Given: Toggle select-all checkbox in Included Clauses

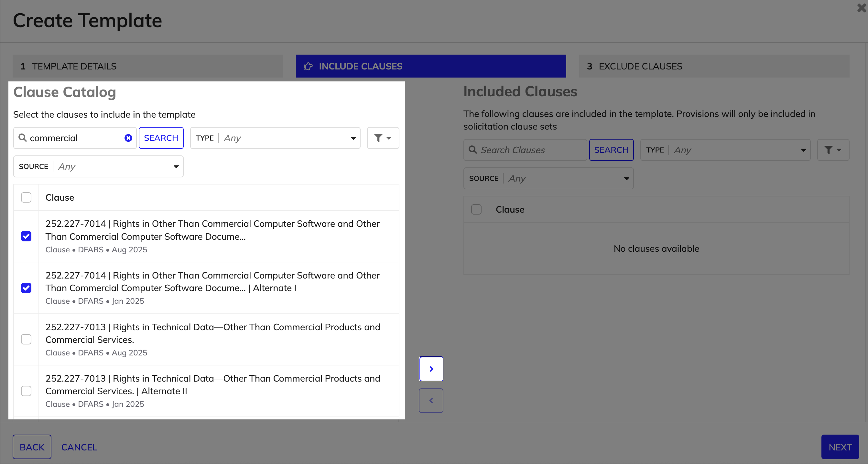Looking at the screenshot, I should click(x=476, y=210).
